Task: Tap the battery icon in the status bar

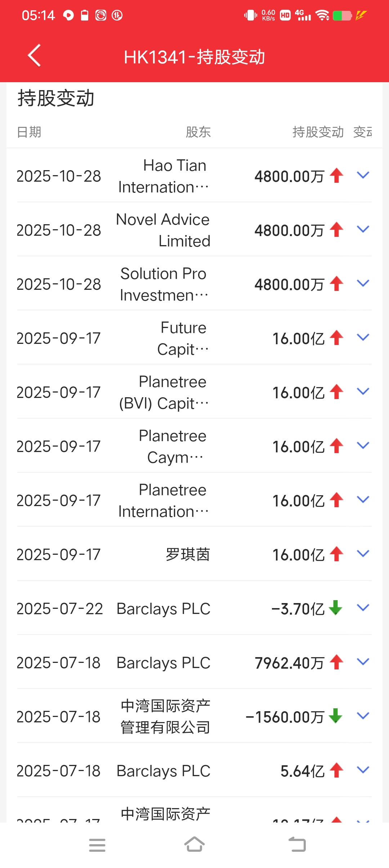Action: tap(342, 15)
